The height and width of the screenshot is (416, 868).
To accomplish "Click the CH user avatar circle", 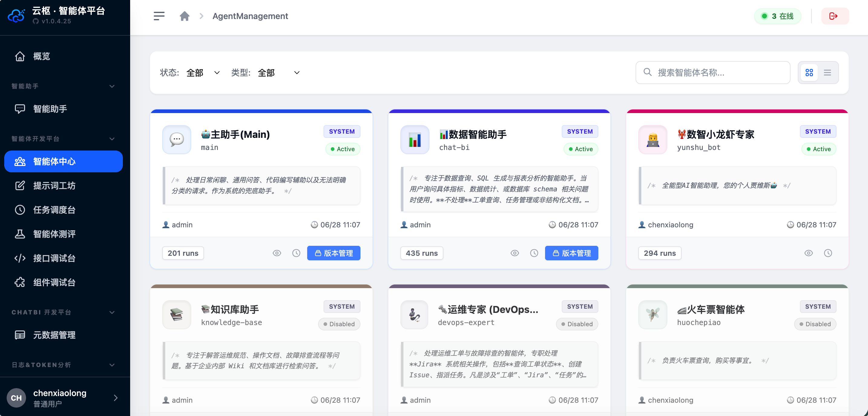I will (x=16, y=398).
